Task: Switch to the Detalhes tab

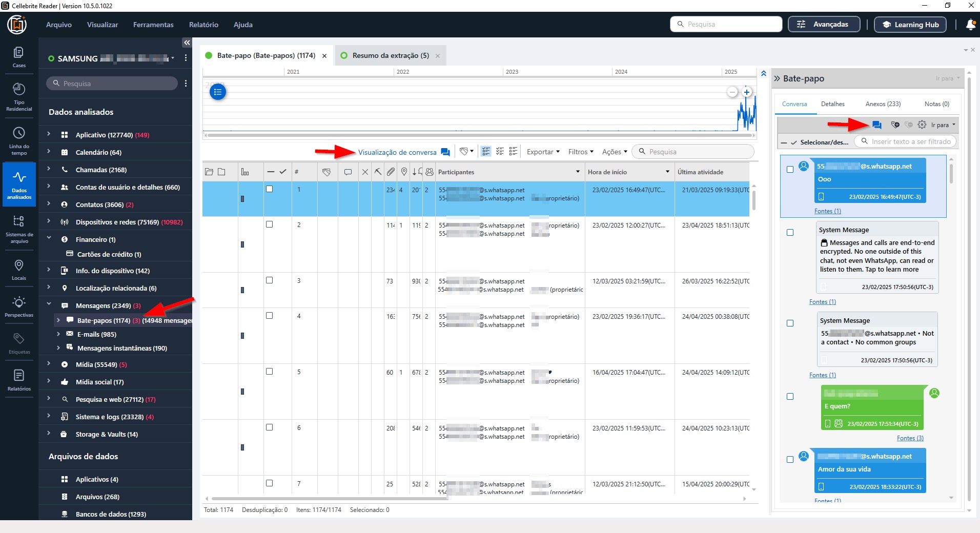Action: coord(832,104)
